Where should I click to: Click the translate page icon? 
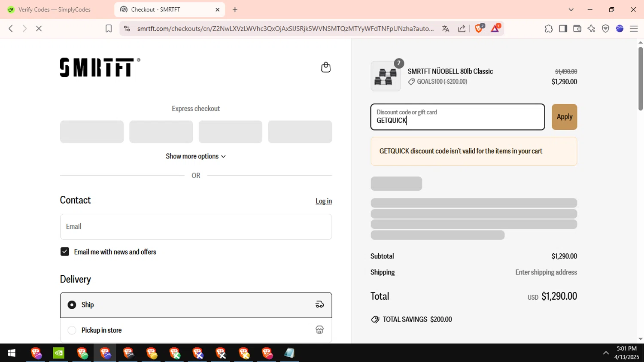click(x=446, y=29)
